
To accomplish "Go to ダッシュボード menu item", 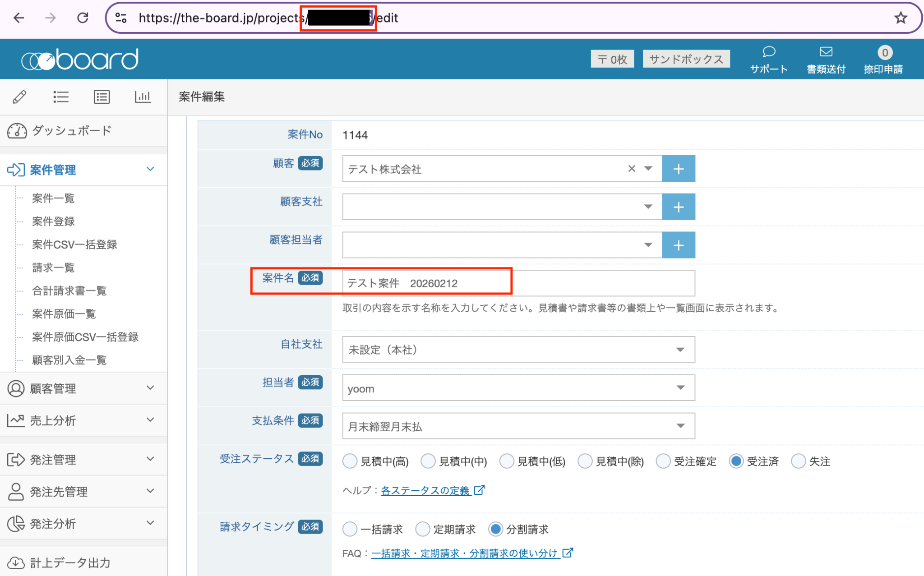I will pos(71,131).
